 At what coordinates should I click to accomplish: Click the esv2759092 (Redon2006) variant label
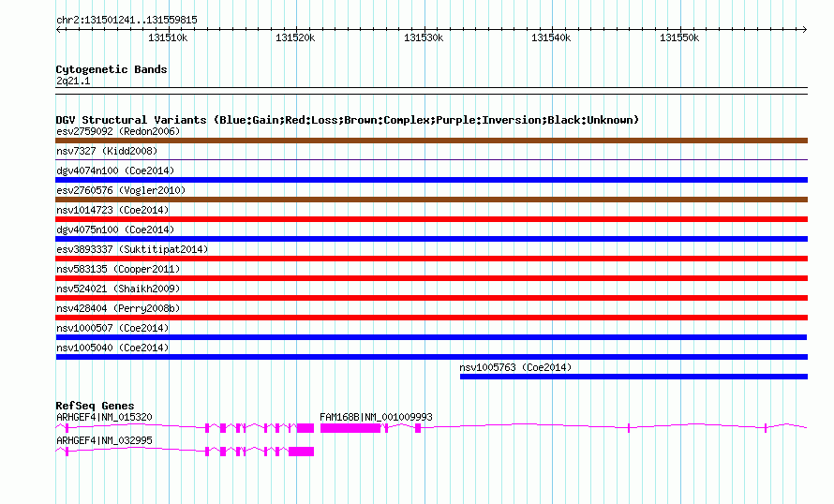point(118,131)
